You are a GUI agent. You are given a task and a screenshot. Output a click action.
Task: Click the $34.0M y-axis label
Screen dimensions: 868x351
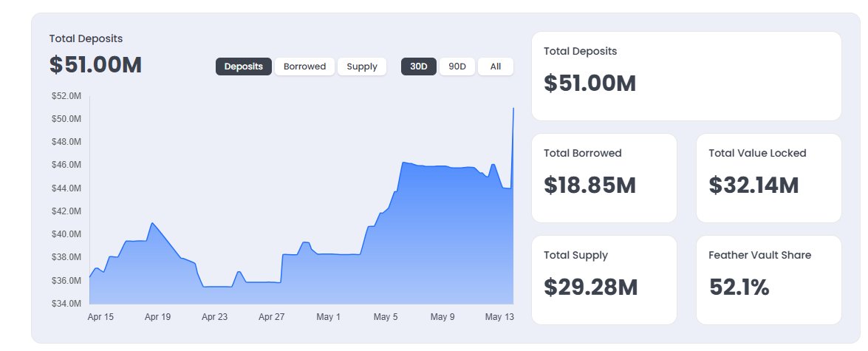66,304
